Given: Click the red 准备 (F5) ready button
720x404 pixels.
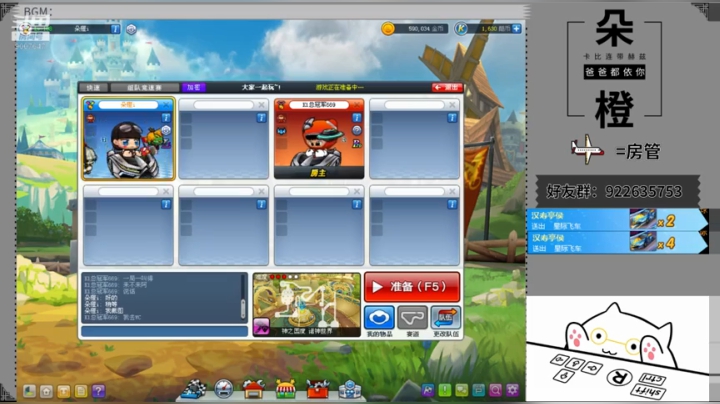Looking at the screenshot, I should 412,287.
